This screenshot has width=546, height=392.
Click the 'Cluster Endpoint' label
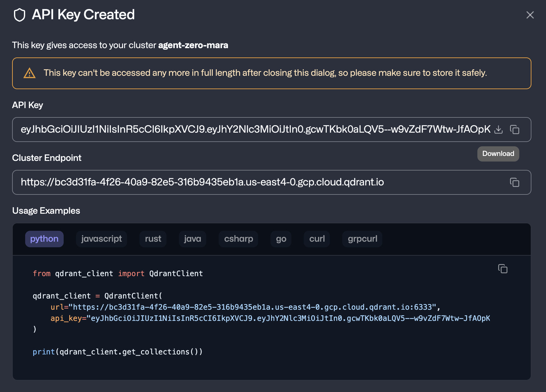coord(47,158)
